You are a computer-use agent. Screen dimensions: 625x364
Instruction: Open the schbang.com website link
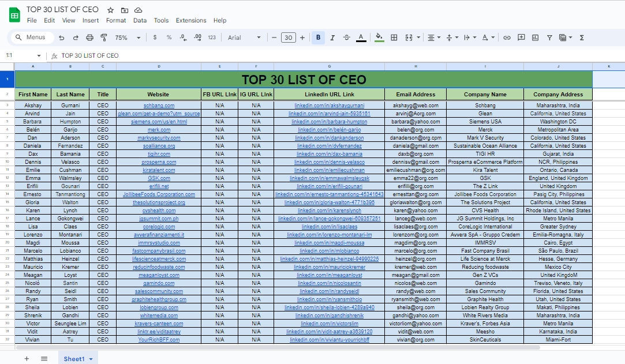click(159, 106)
